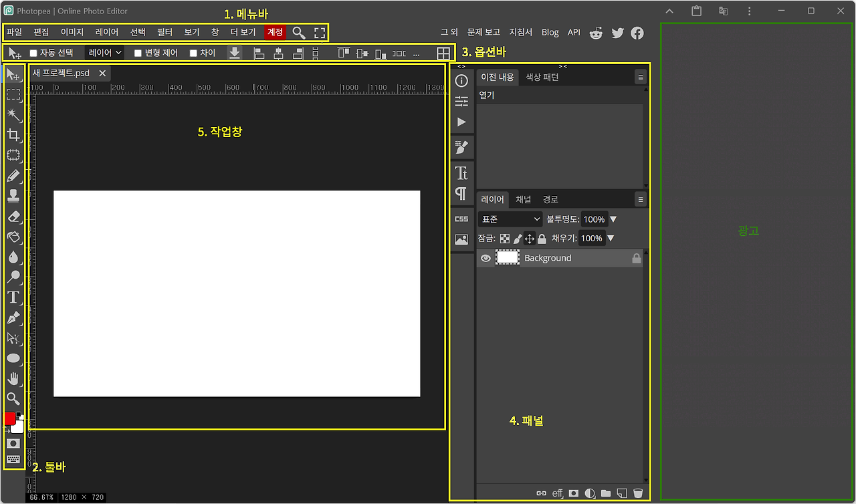The image size is (856, 504).
Task: Toggle lock all padlock next to 잠금
Action: click(x=542, y=239)
